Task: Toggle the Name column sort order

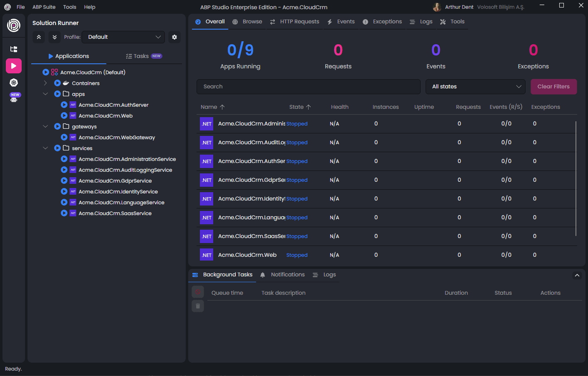Action: click(212, 107)
